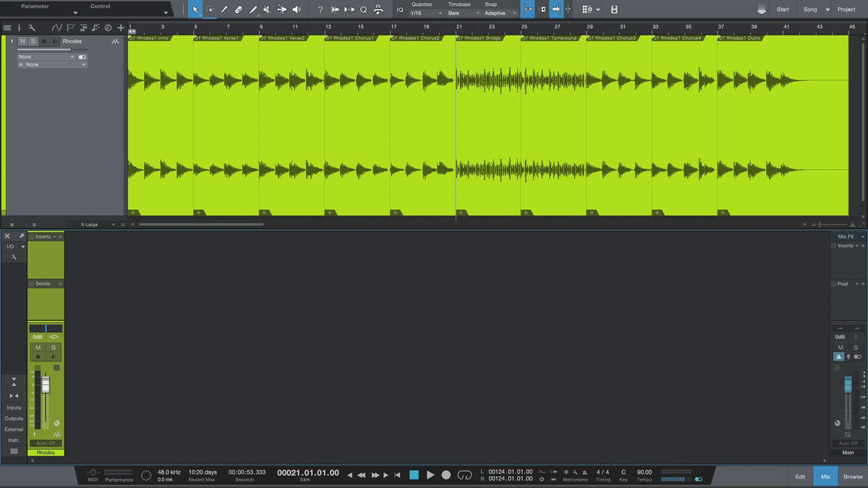Toggle loop playback in transport
The width and height of the screenshot is (868, 488).
[465, 475]
